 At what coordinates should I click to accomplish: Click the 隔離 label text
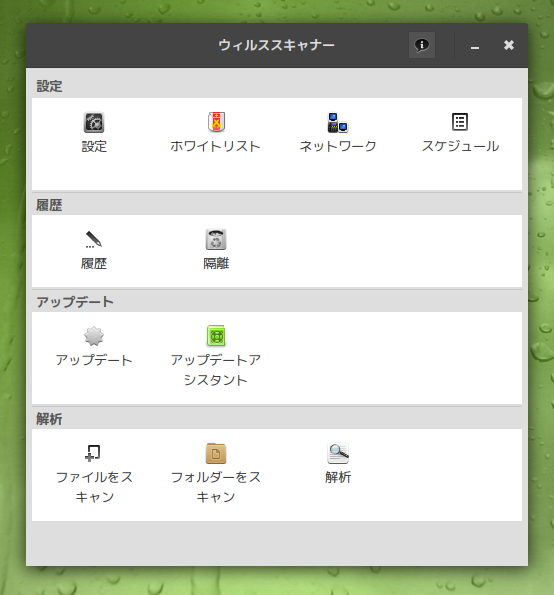tap(216, 263)
